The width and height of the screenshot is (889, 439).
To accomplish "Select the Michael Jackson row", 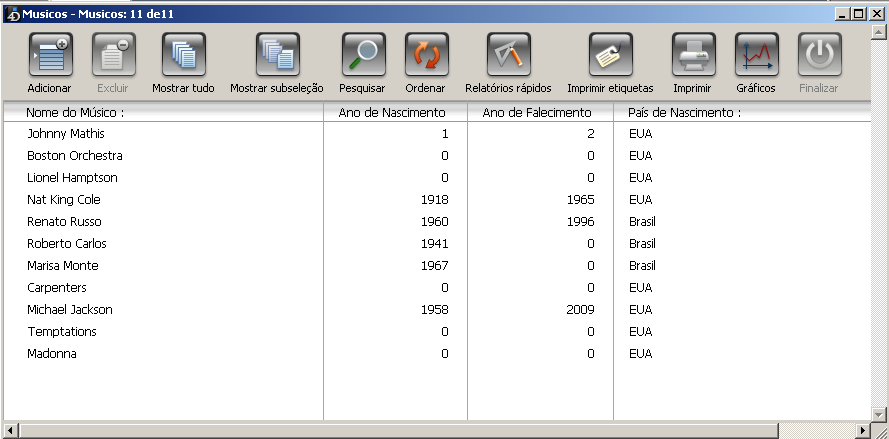I will (x=70, y=310).
